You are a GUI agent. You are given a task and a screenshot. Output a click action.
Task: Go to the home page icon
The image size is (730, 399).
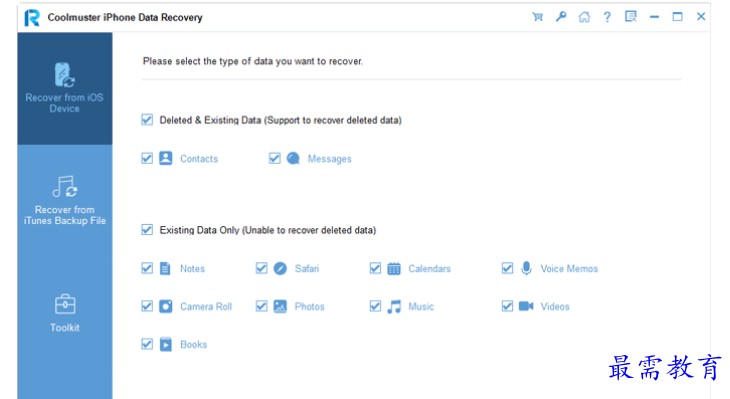[x=584, y=17]
